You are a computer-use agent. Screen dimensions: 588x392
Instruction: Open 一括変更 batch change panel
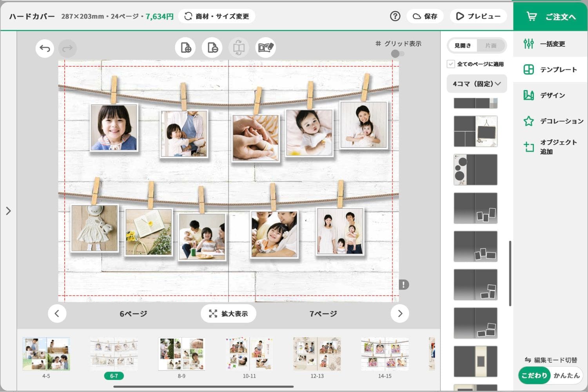click(x=550, y=44)
